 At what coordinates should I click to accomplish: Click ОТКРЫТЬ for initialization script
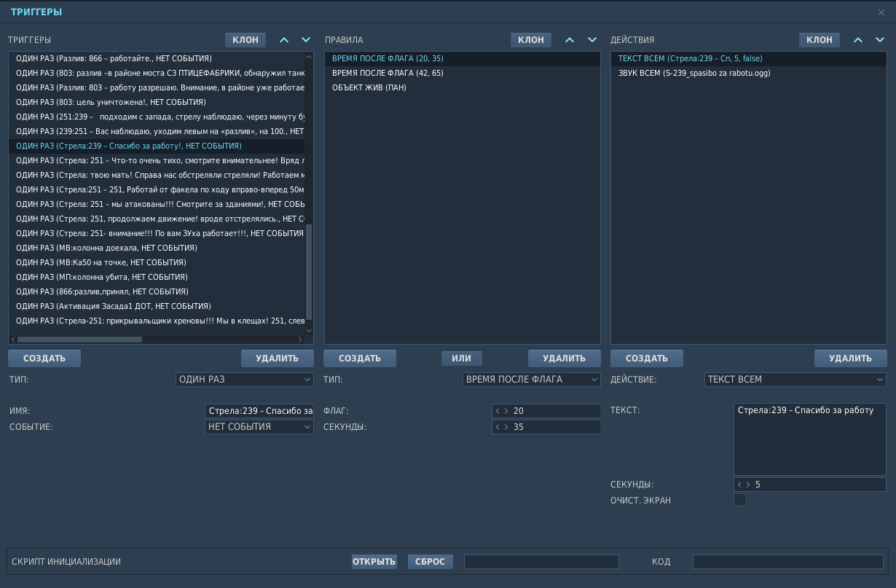(374, 562)
